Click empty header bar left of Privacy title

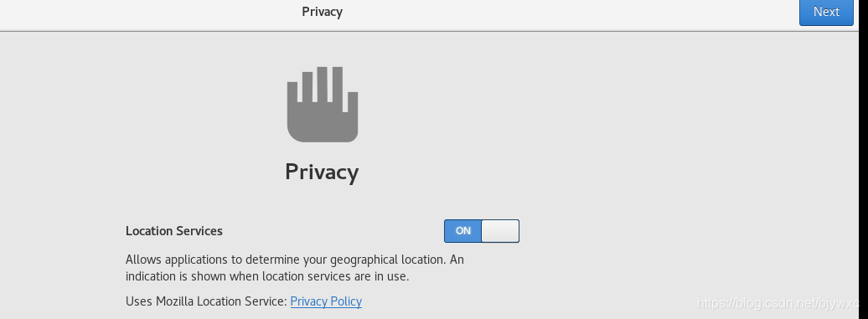149,14
